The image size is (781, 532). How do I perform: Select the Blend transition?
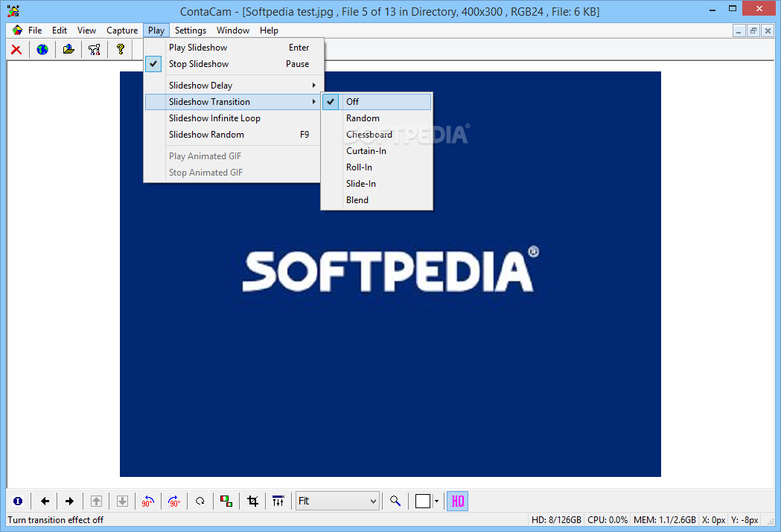pos(377,200)
